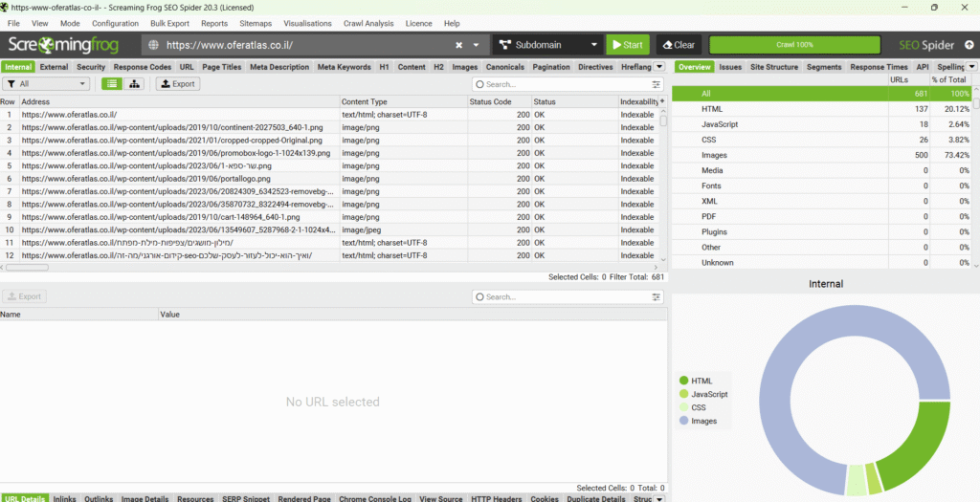Image resolution: width=980 pixels, height=502 pixels.
Task: Open upper search filter options icon
Action: pyautogui.click(x=657, y=84)
